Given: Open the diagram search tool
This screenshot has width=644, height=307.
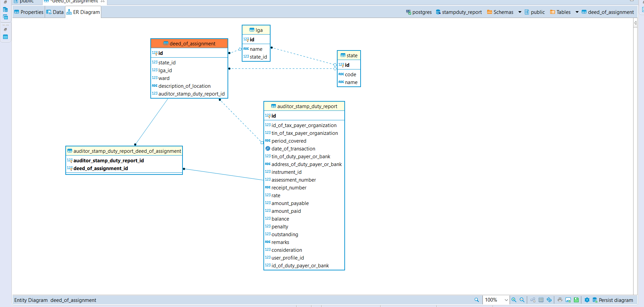Looking at the screenshot, I should coord(477,300).
